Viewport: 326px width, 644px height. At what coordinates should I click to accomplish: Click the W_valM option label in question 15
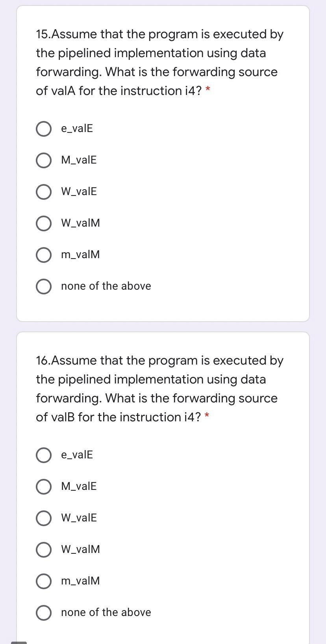tap(80, 223)
